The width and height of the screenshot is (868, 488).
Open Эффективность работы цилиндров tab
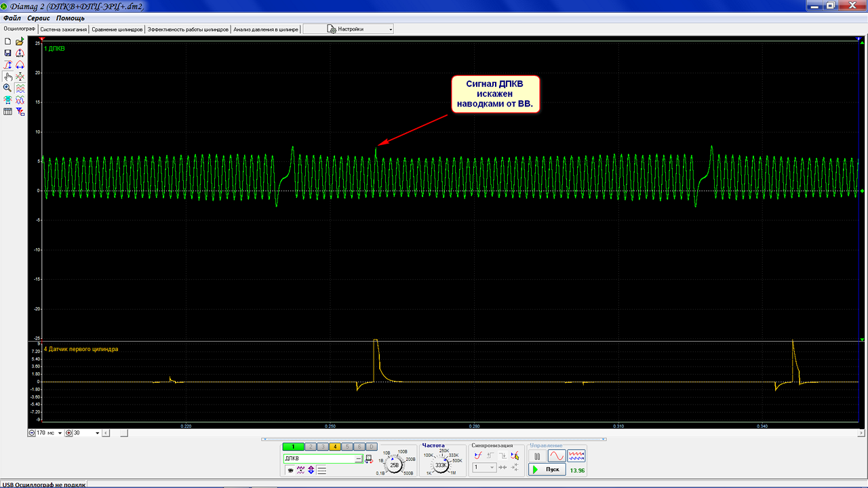coord(188,29)
